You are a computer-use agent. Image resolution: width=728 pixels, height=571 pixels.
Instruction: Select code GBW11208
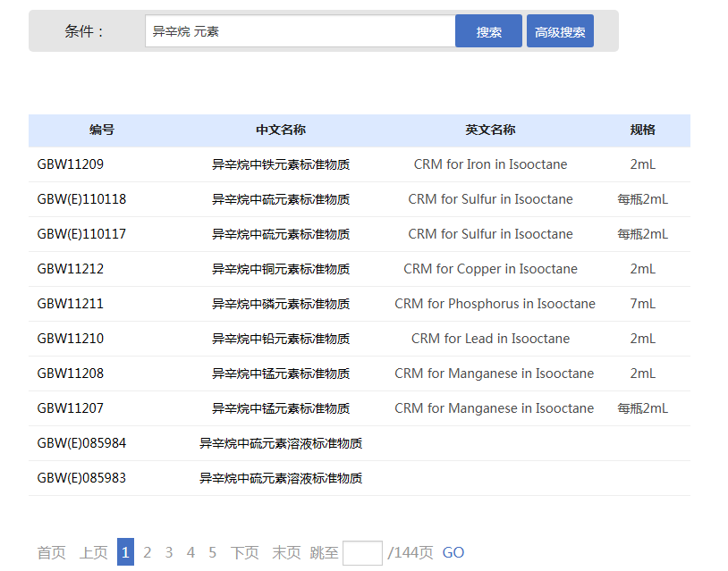71,374
